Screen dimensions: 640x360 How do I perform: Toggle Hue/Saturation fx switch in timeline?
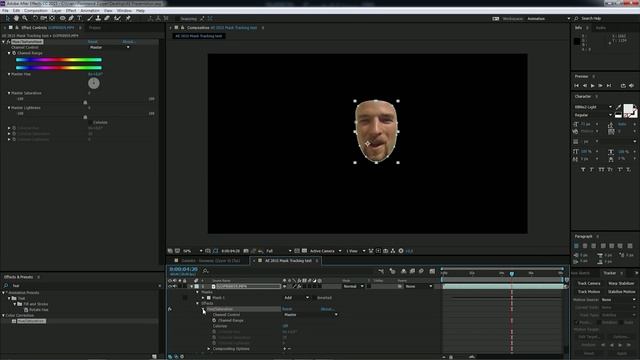(x=170, y=309)
